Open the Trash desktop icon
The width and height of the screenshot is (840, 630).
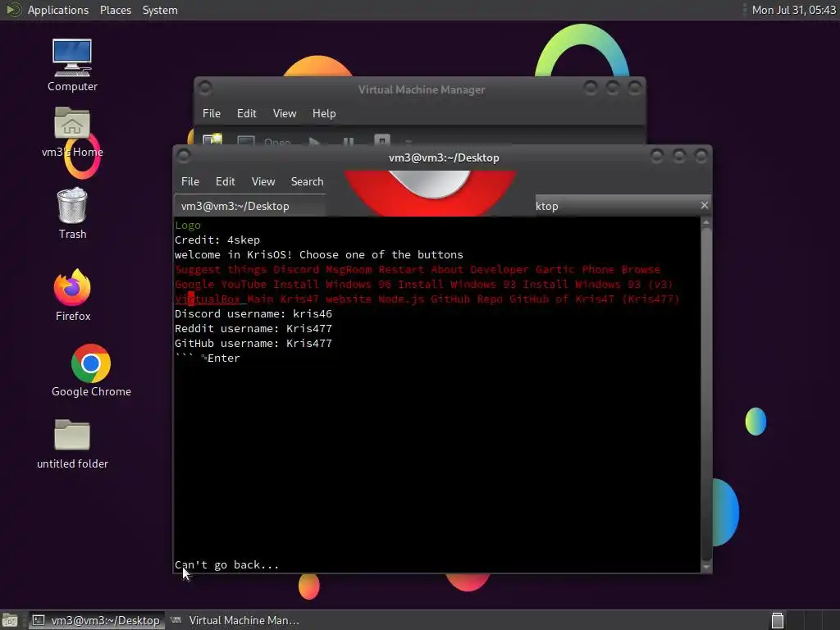point(72,213)
